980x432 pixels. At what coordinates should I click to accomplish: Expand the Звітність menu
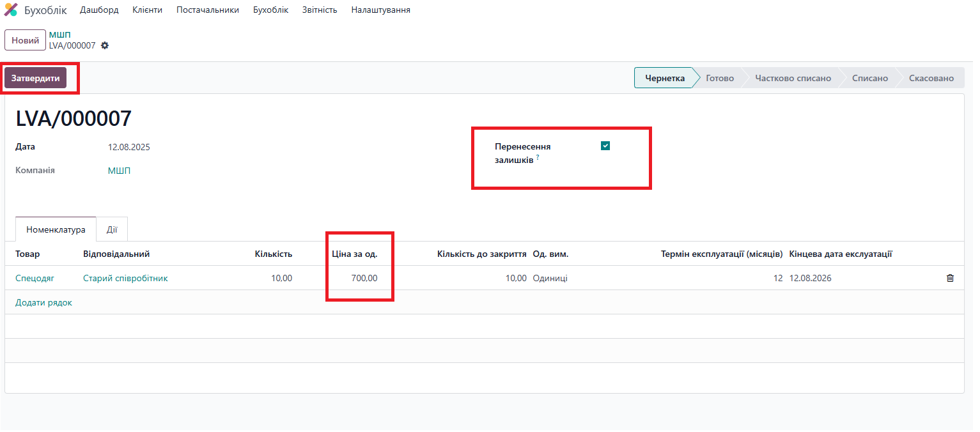(x=320, y=10)
